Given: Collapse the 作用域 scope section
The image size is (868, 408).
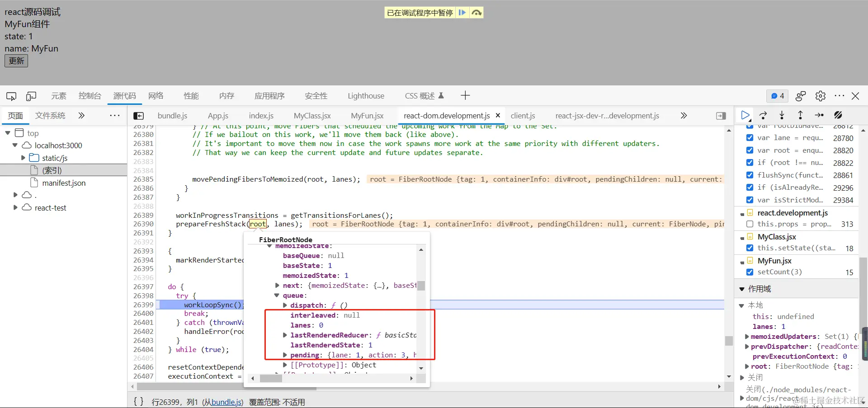Looking at the screenshot, I should click(x=741, y=289).
